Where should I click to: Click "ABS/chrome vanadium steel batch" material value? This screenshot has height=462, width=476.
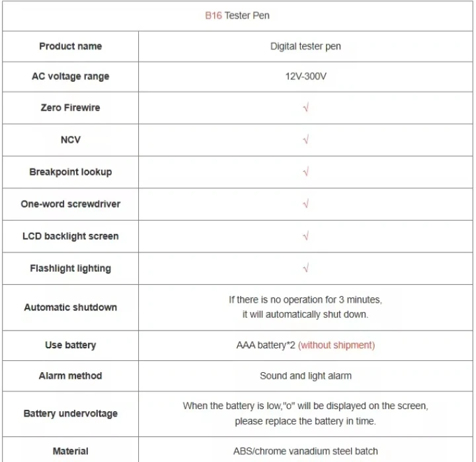click(305, 451)
